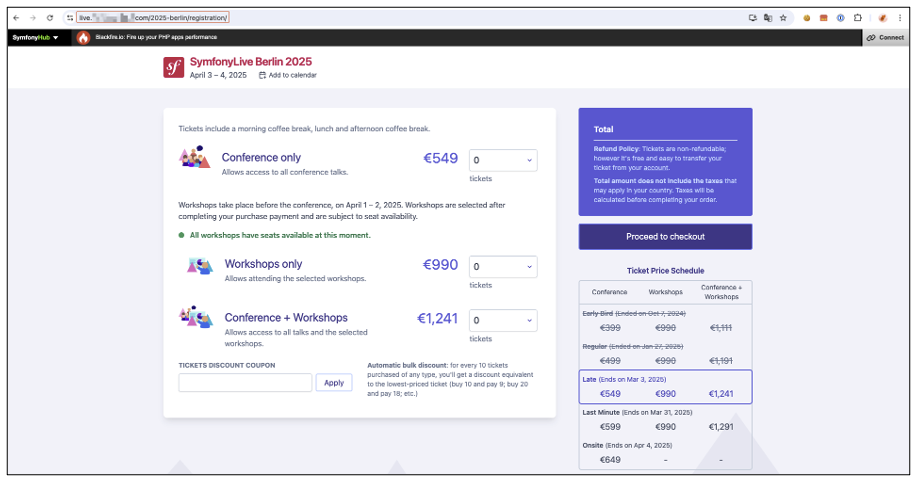Click the 'Conference only' heading
This screenshot has height=481, width=918.
click(261, 157)
